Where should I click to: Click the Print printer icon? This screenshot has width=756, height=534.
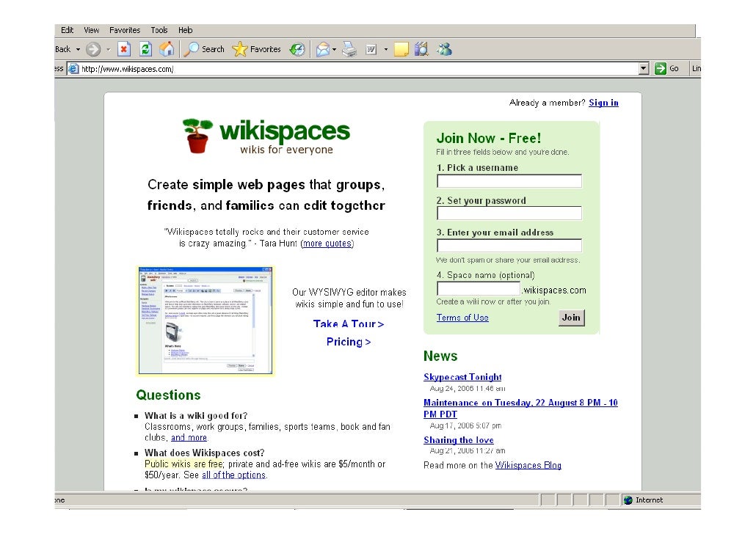(349, 49)
